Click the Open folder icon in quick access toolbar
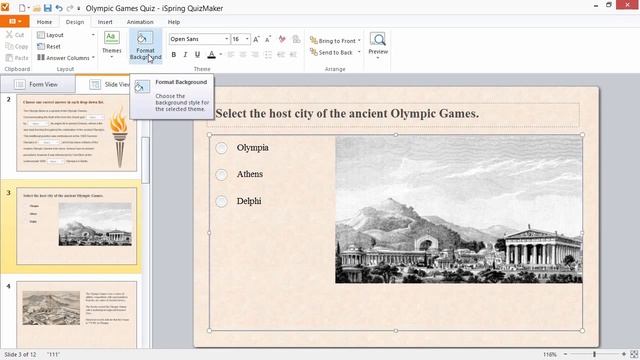Viewport: 640px width, 360px height. [37, 8]
